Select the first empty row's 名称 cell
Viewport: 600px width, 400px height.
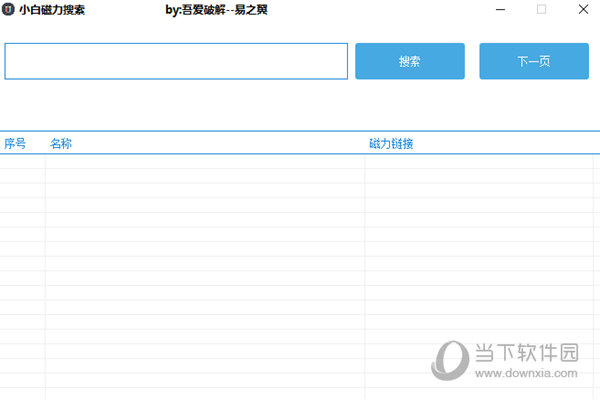pos(204,161)
